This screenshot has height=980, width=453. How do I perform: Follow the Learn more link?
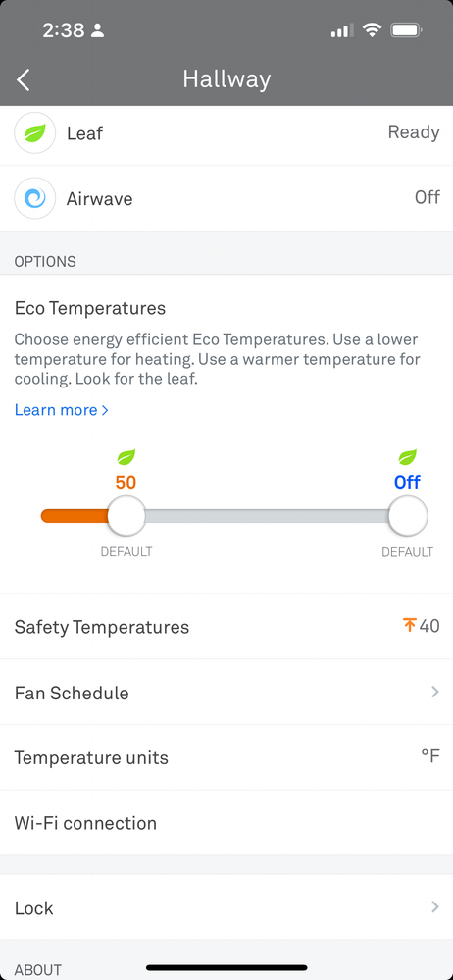click(61, 410)
